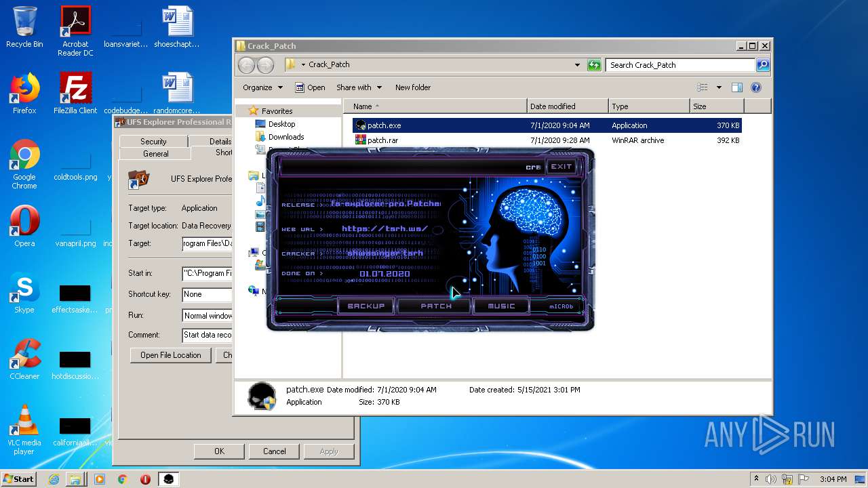The width and height of the screenshot is (868, 488).
Task: Select californiaall file on desktop
Action: pyautogui.click(x=75, y=431)
